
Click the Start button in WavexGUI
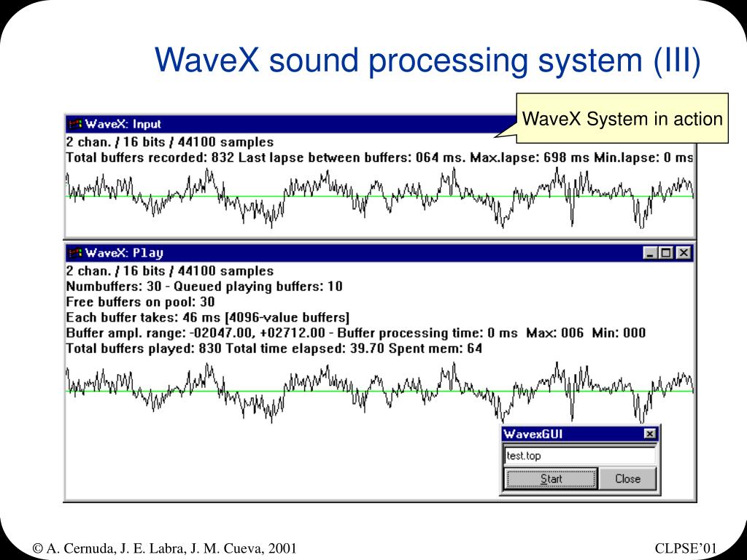[551, 478]
